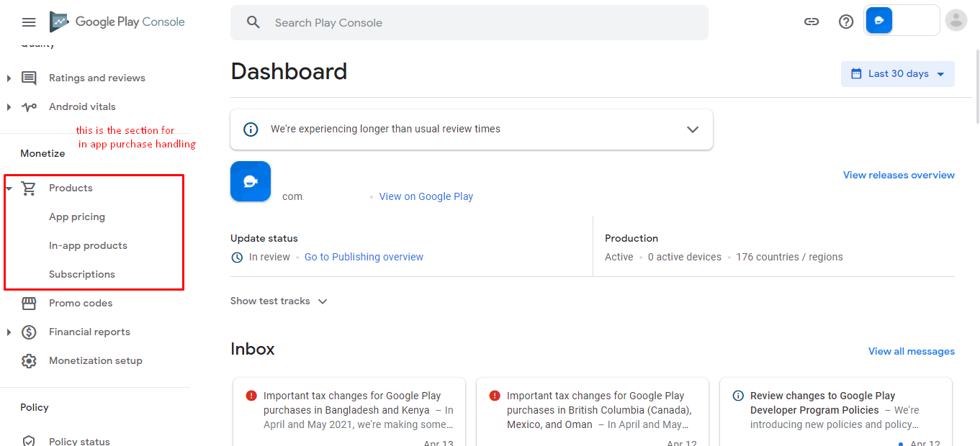Click the blue app icon thumbnail
Viewport: 980px width, 446px height.
(251, 181)
